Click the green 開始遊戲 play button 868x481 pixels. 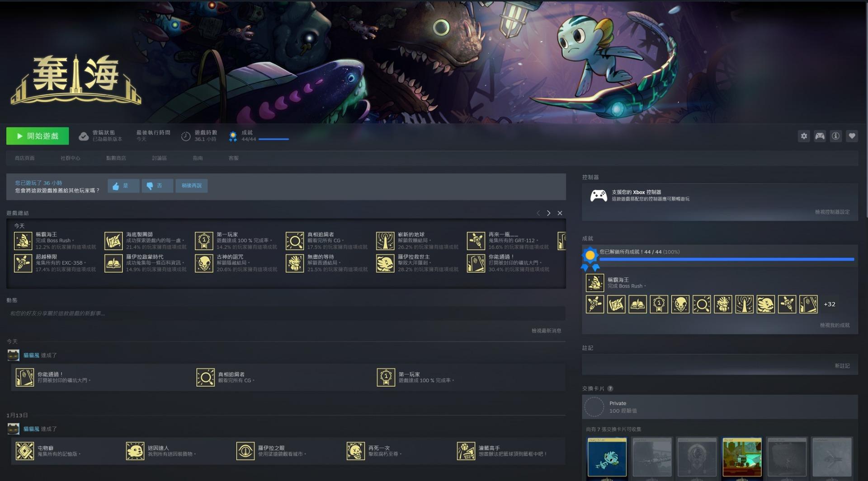coord(38,136)
